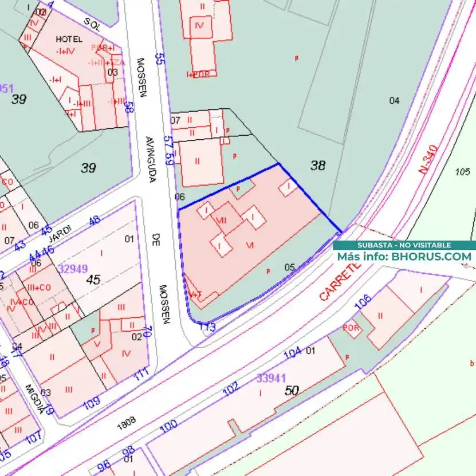Click the blue street number 104
Screen dimensions: 476x476
(x=292, y=353)
